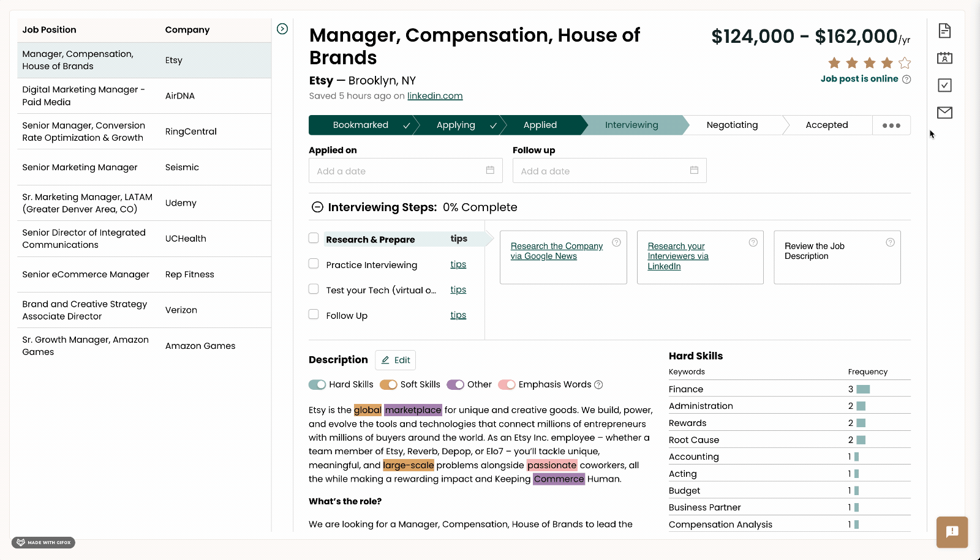Image resolution: width=980 pixels, height=560 pixels.
Task: Edit the job description
Action: pyautogui.click(x=396, y=360)
